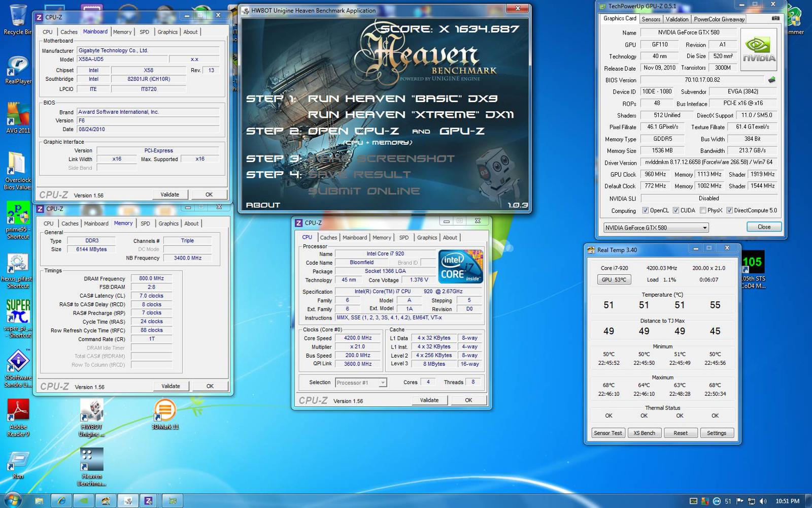This screenshot has height=508, width=812.
Task: Toggle the CUDA checkbox in GPU-Z
Action: click(676, 210)
